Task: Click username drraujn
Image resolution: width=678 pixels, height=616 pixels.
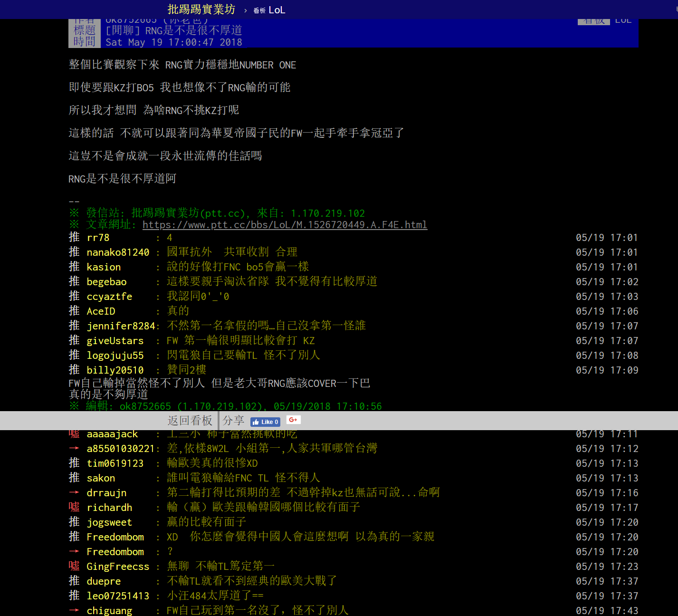Action: tap(106, 493)
